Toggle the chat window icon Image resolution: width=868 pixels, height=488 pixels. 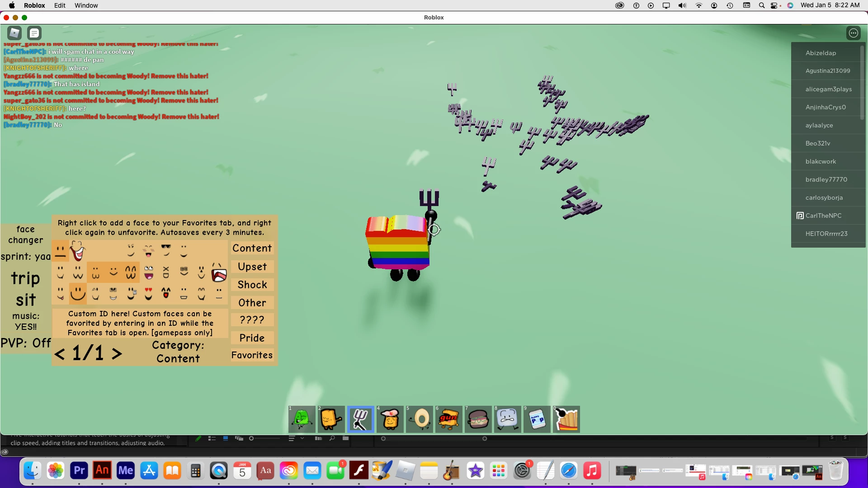click(34, 33)
